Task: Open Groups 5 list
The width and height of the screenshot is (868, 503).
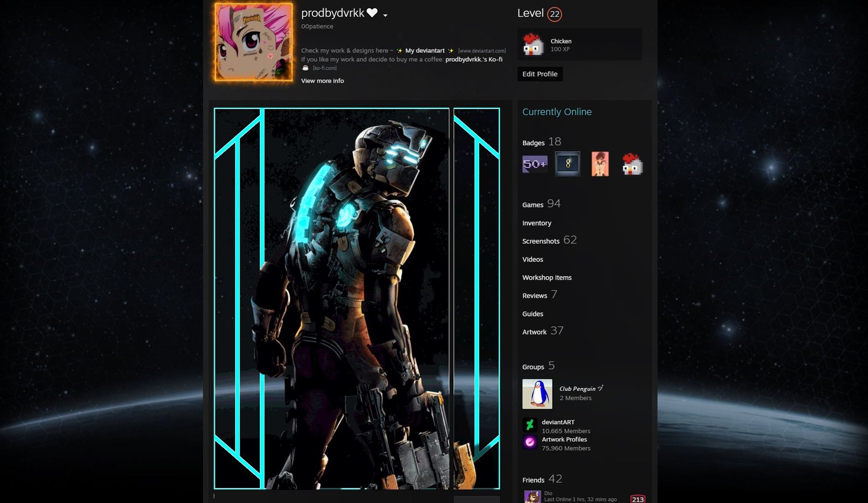Action: [538, 366]
